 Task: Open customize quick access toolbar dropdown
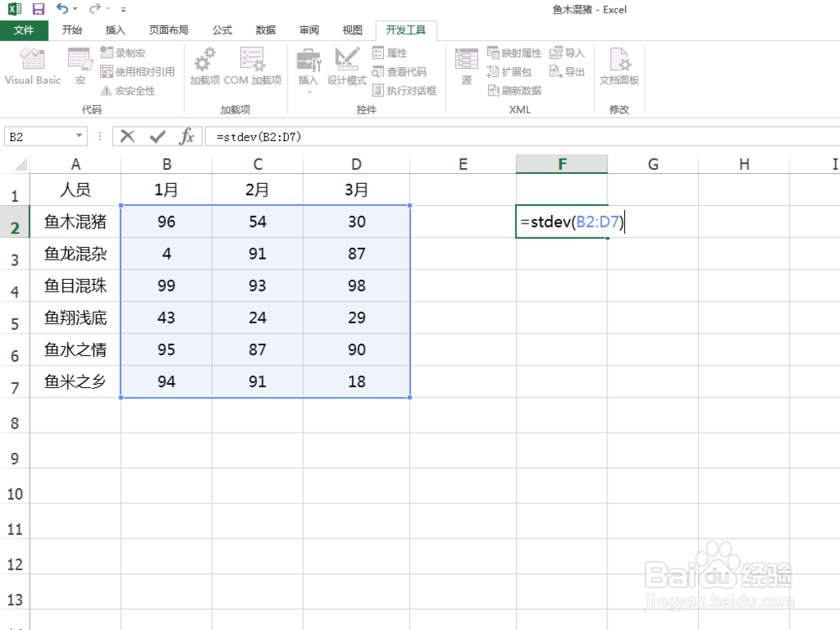pos(123,9)
